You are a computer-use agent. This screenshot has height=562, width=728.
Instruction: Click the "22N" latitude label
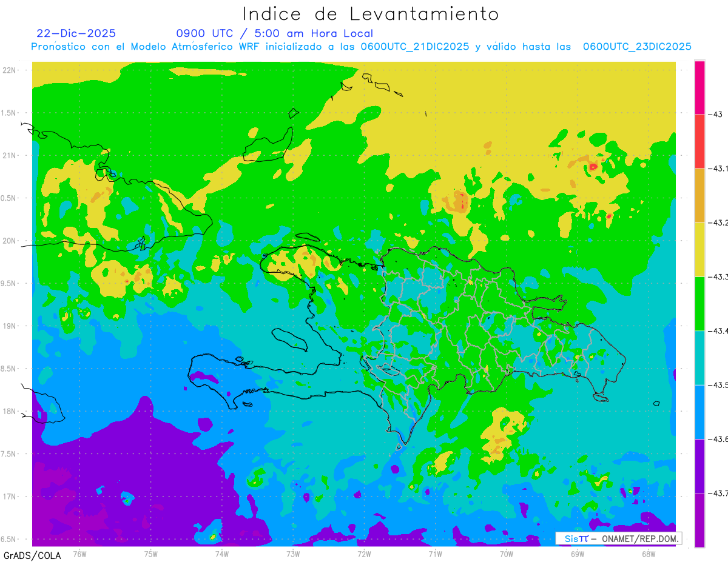tap(9, 70)
